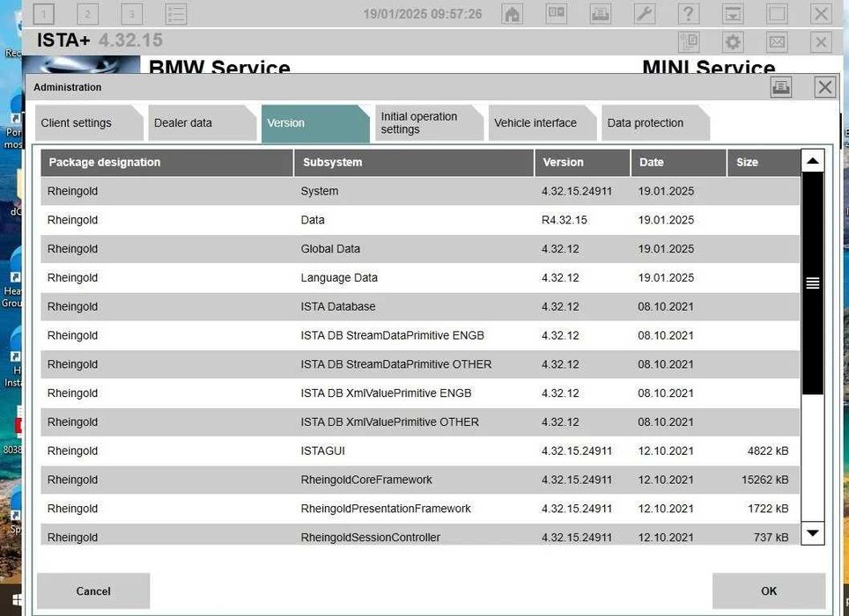Open session slot 3 in top bar

(x=131, y=14)
